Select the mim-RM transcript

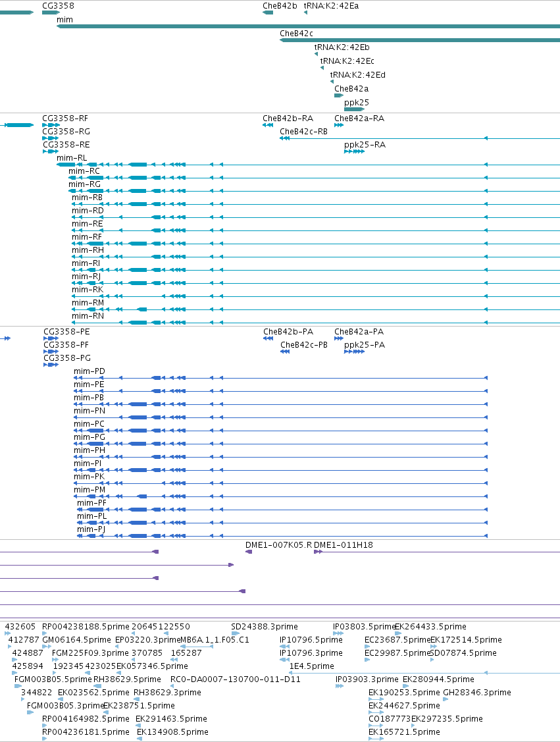pos(88,303)
